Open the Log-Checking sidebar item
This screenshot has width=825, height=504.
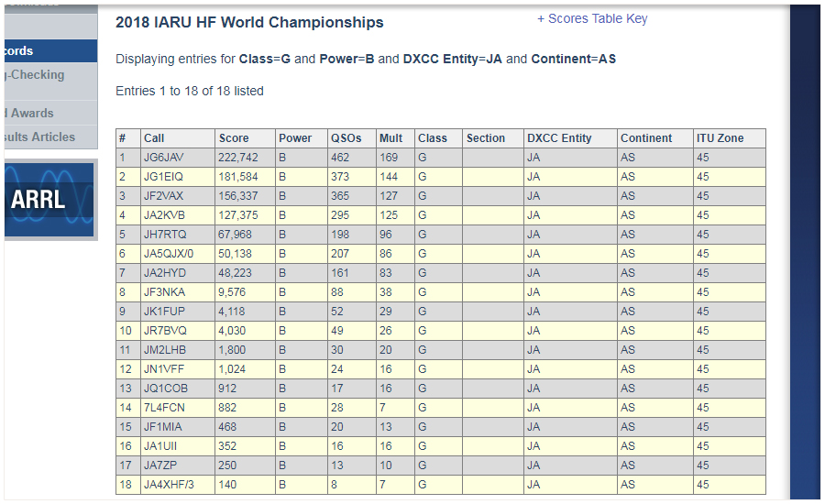48,75
